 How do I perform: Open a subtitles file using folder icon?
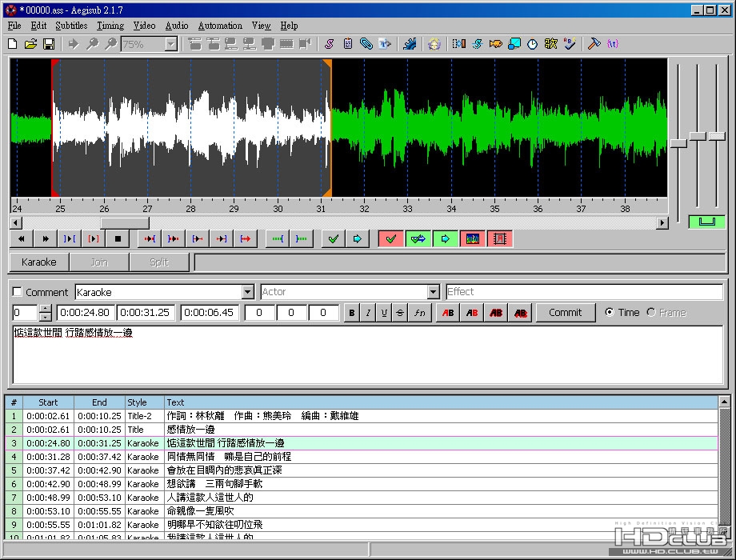30,44
